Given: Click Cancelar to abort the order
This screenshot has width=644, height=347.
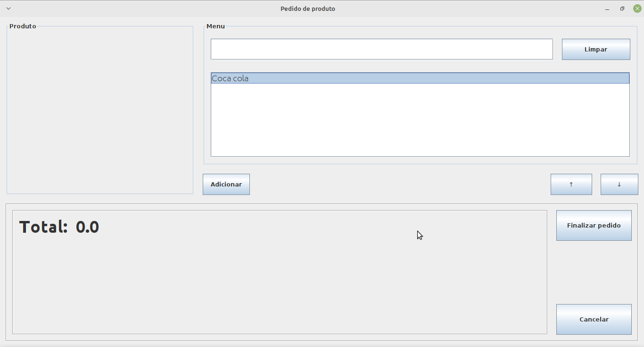Looking at the screenshot, I should (x=594, y=319).
